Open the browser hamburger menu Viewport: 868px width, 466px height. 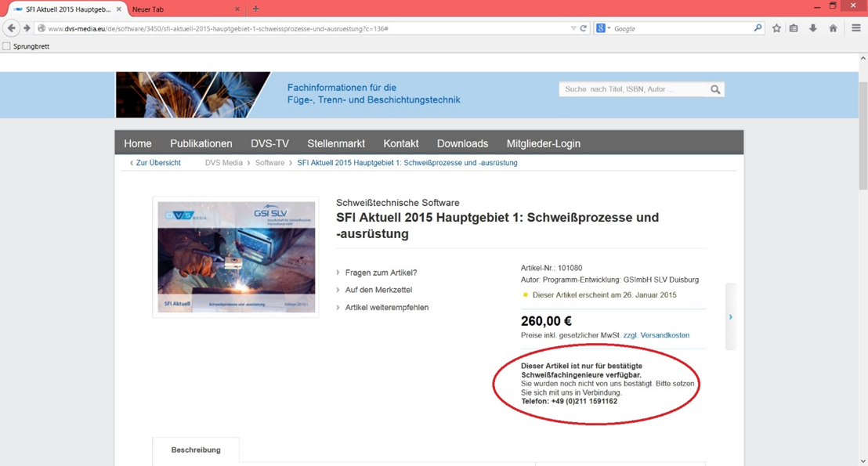855,28
